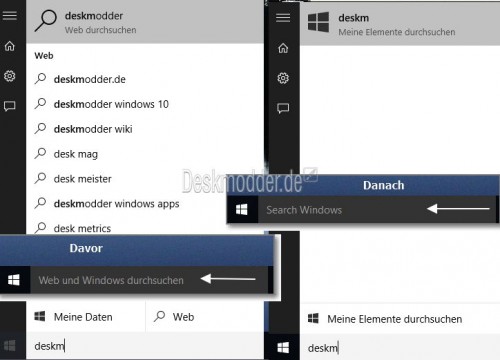
Task: Select suggestion desk meister
Action: coord(145,179)
